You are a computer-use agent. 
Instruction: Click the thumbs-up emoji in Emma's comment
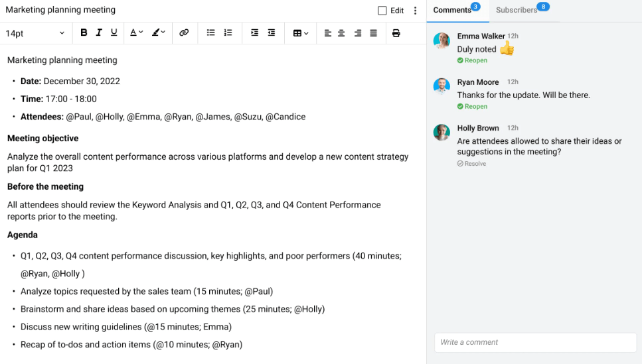[x=507, y=48]
